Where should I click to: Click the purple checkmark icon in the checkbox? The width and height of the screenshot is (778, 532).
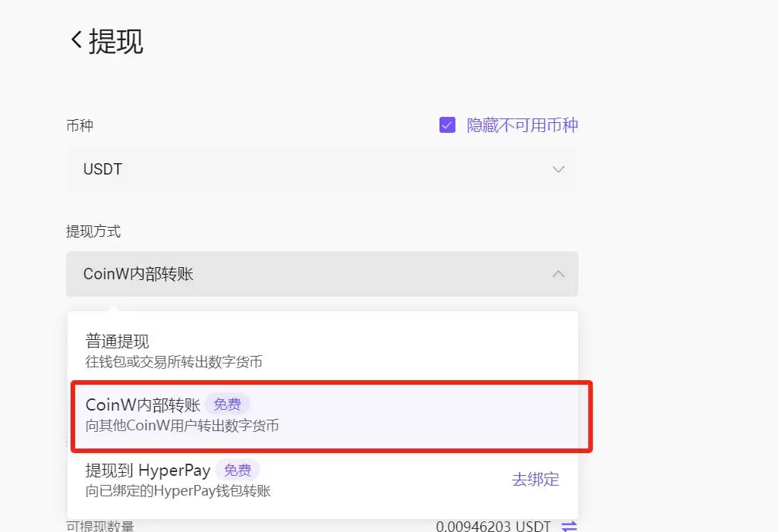click(447, 124)
